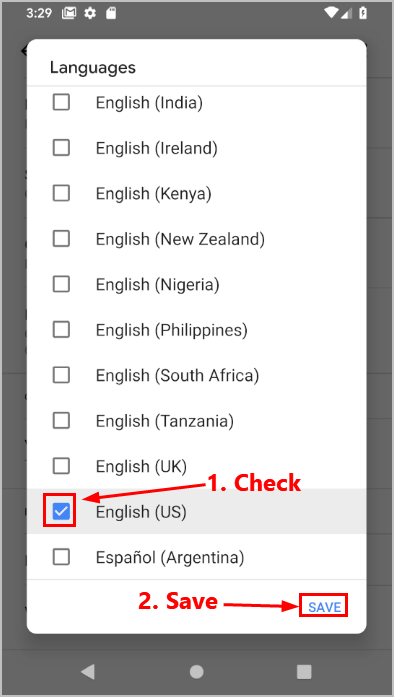Screen dimensions: 394x697
Task: Enable the Español (Argentina) checkbox
Action: [61, 557]
